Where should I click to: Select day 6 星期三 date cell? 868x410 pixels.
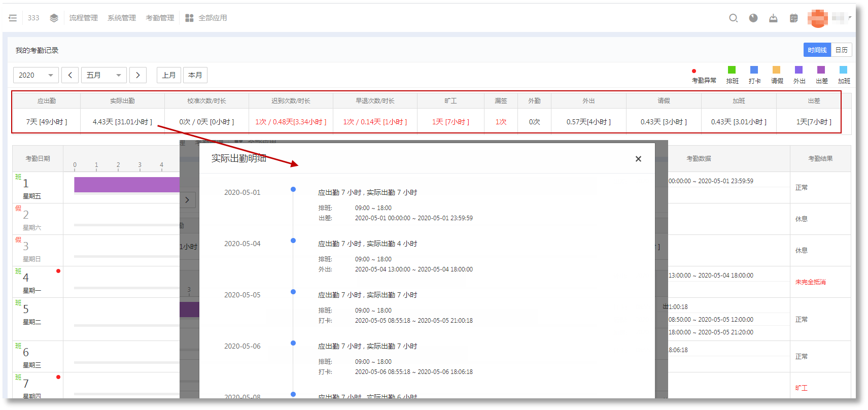point(38,357)
